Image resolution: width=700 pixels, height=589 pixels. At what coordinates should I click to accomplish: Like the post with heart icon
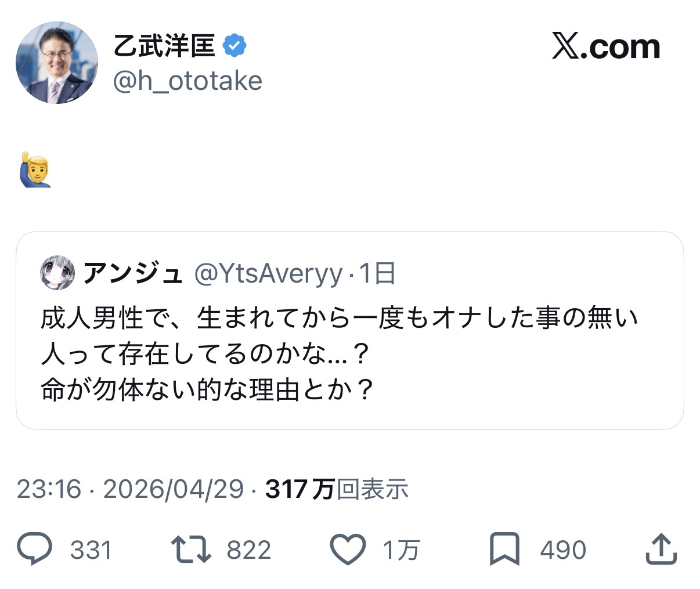tap(348, 550)
